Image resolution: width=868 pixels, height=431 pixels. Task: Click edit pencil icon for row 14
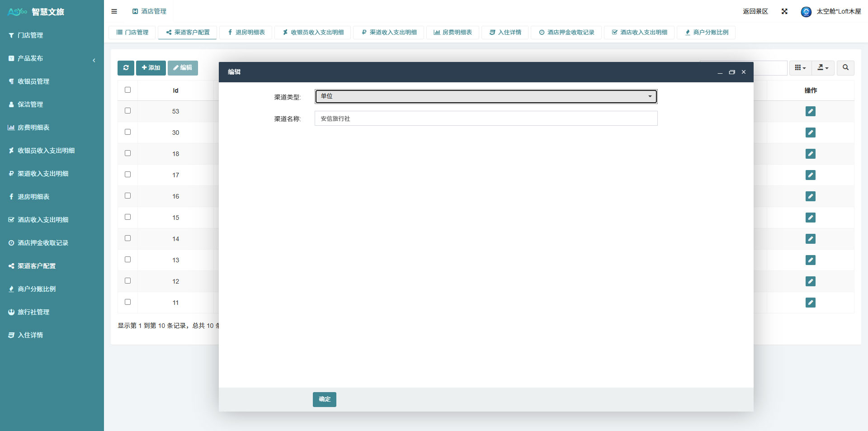coord(811,239)
